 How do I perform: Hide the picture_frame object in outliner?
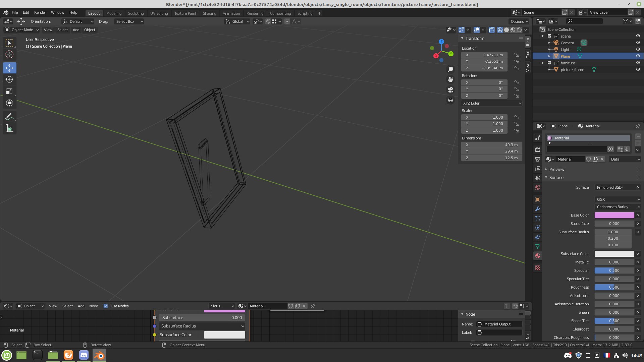coord(638,70)
